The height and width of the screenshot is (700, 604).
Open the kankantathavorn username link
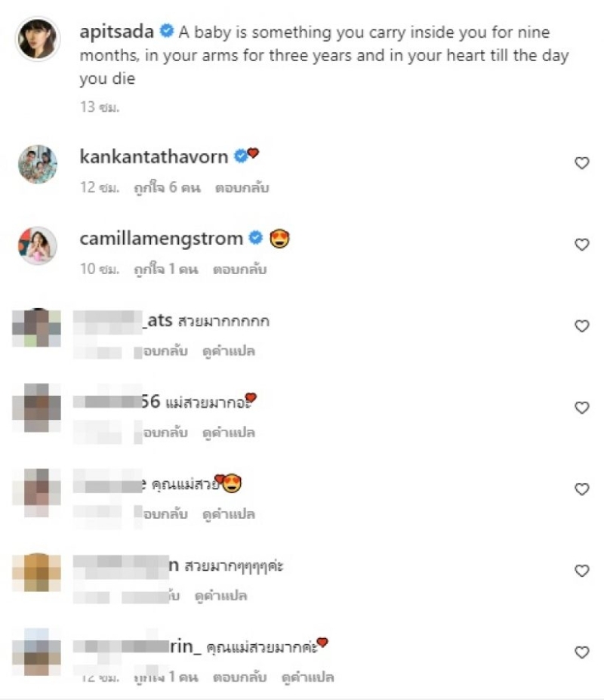point(153,157)
